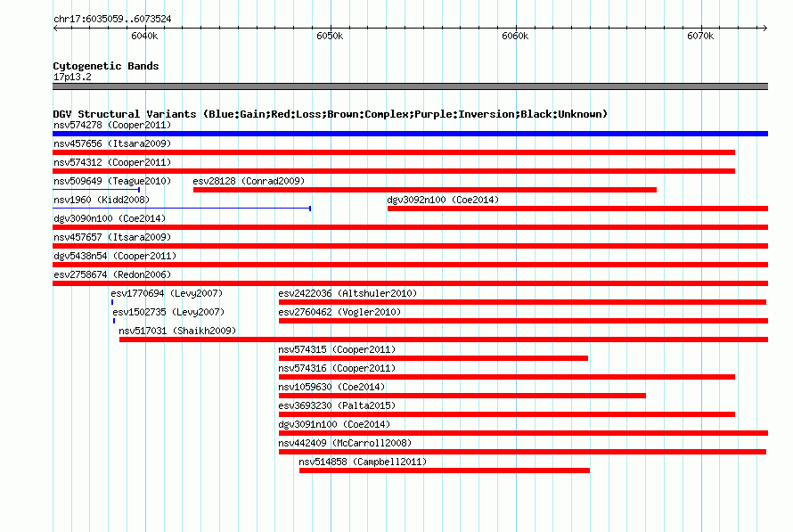Click the 6060k ruler position

(515, 36)
